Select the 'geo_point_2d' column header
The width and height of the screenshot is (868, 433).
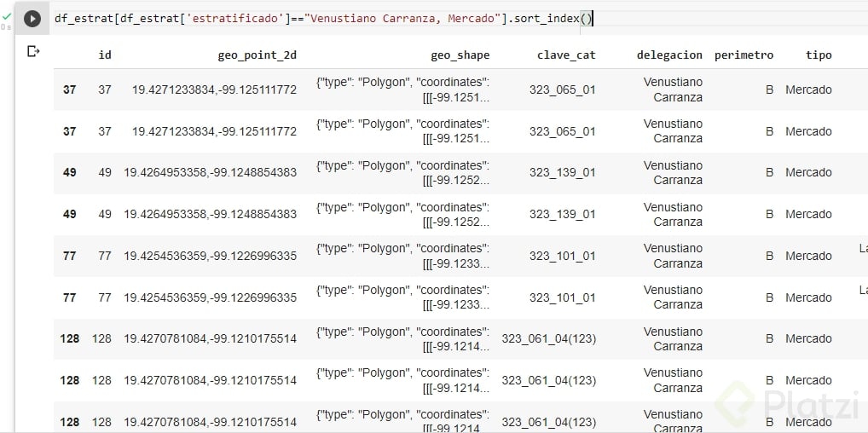pos(258,55)
